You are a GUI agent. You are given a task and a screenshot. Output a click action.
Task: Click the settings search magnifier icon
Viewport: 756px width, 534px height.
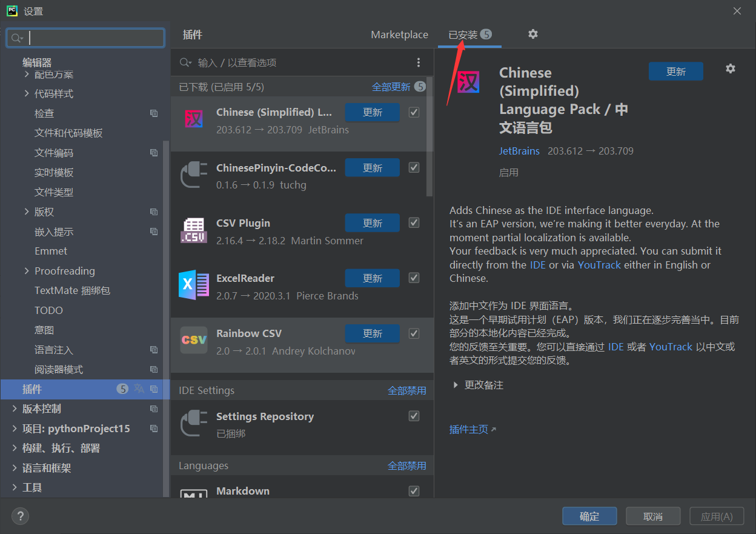pos(17,38)
